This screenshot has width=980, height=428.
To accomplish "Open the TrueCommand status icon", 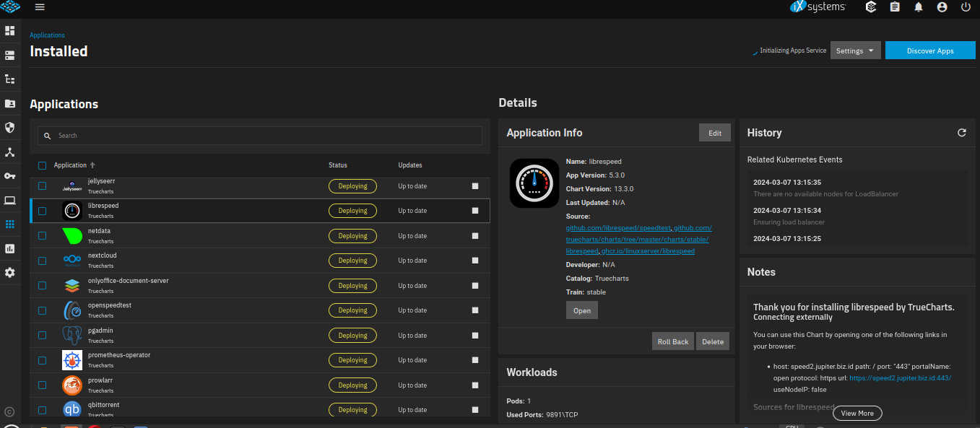I will (x=871, y=7).
